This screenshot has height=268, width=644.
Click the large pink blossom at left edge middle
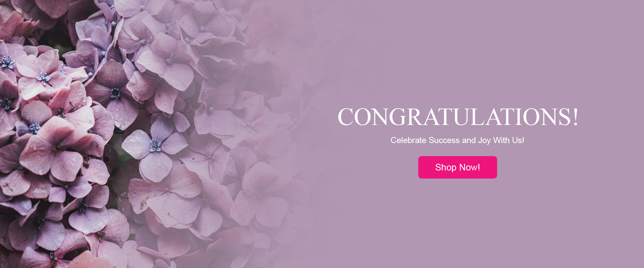click(x=55, y=147)
